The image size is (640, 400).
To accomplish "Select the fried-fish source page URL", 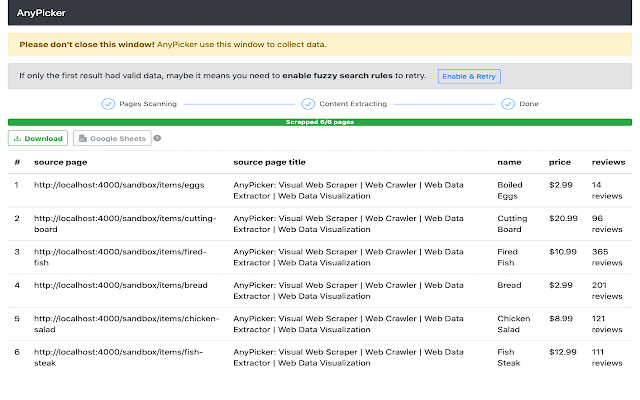I will point(120,257).
